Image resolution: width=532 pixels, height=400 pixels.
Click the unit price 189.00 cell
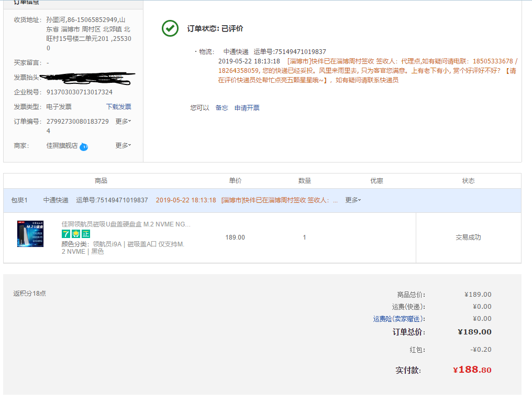pos(235,237)
